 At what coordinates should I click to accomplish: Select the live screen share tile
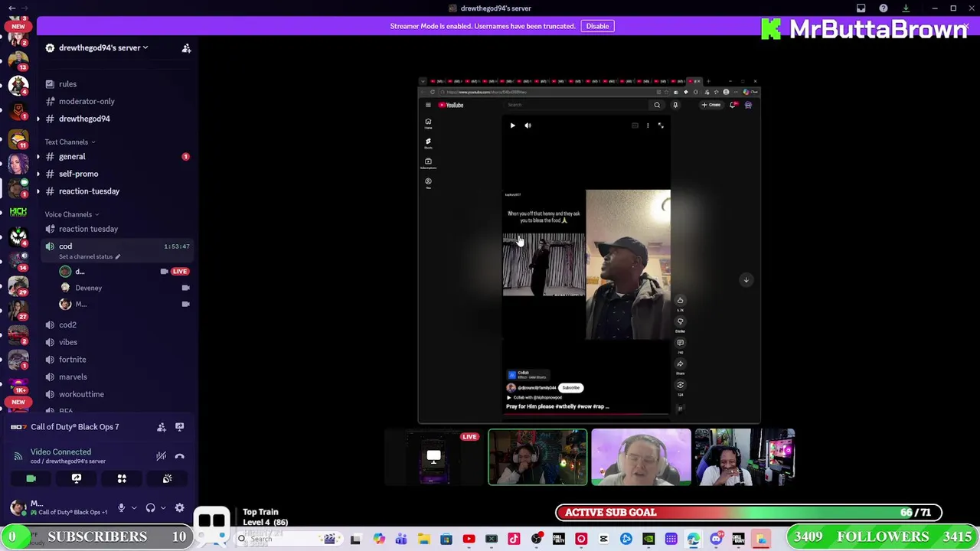coord(433,457)
